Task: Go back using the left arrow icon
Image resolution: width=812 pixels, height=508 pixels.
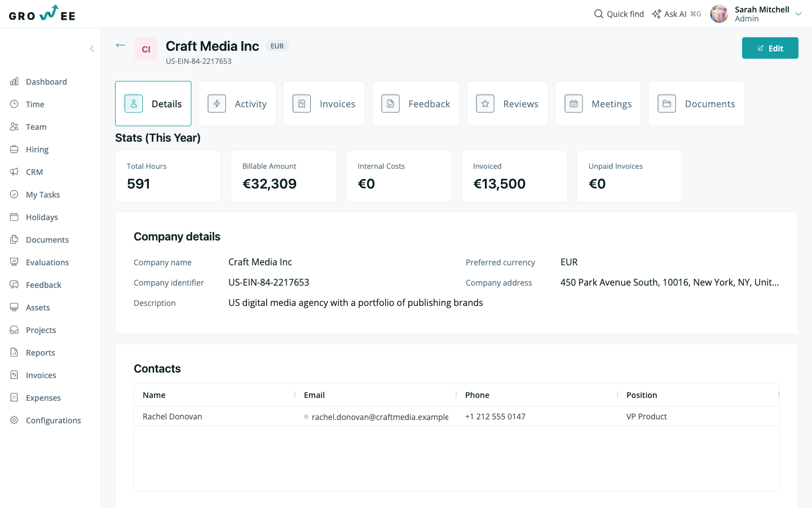Action: (120, 45)
